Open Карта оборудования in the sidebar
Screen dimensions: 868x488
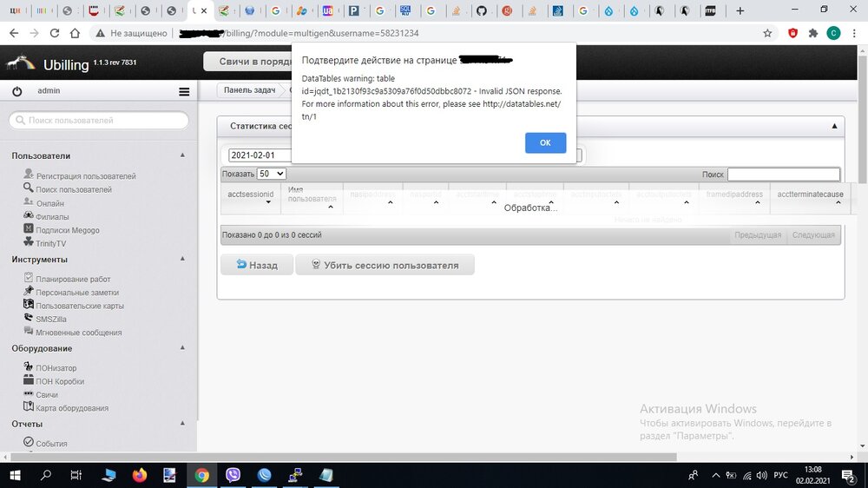click(71, 408)
